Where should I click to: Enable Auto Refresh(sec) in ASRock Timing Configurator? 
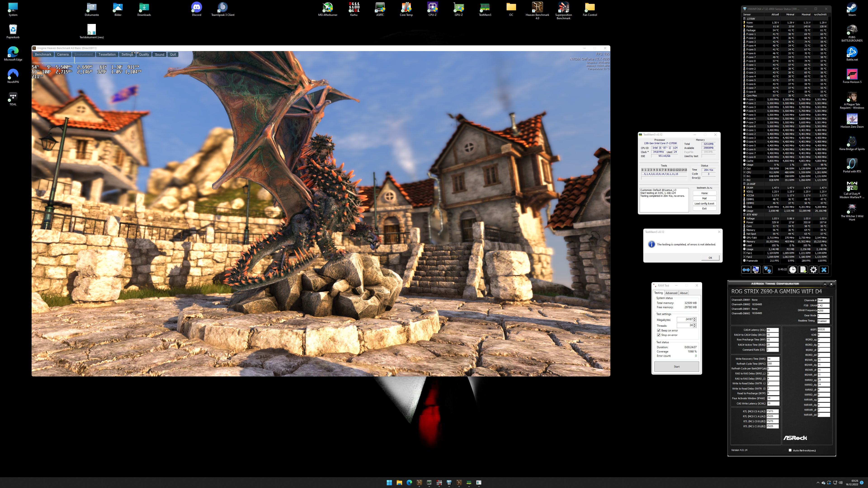[790, 450]
